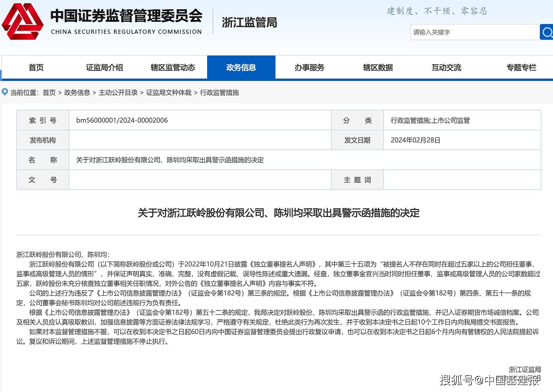Click inside the 请输入关键字 search field
553x392 pixels.
pos(475,32)
